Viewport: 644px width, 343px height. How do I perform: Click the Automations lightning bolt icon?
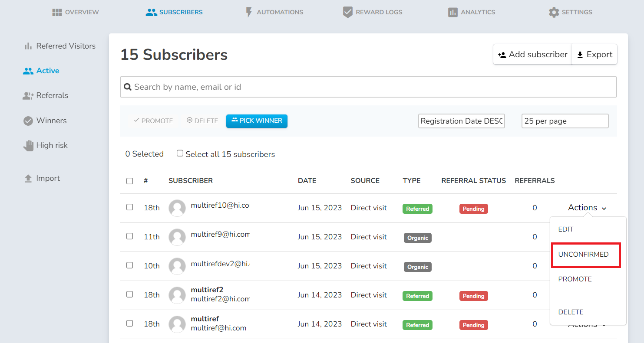[249, 12]
